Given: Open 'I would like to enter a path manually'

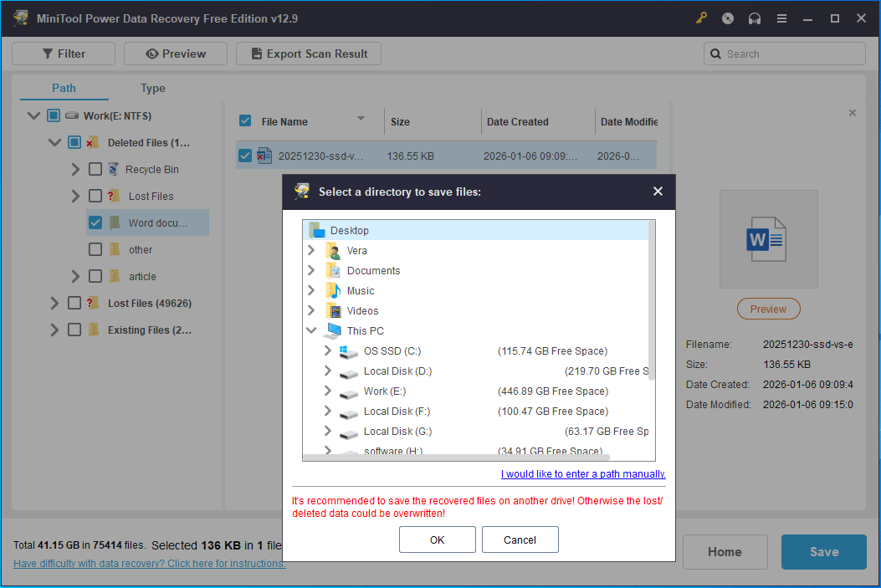Looking at the screenshot, I should point(583,474).
